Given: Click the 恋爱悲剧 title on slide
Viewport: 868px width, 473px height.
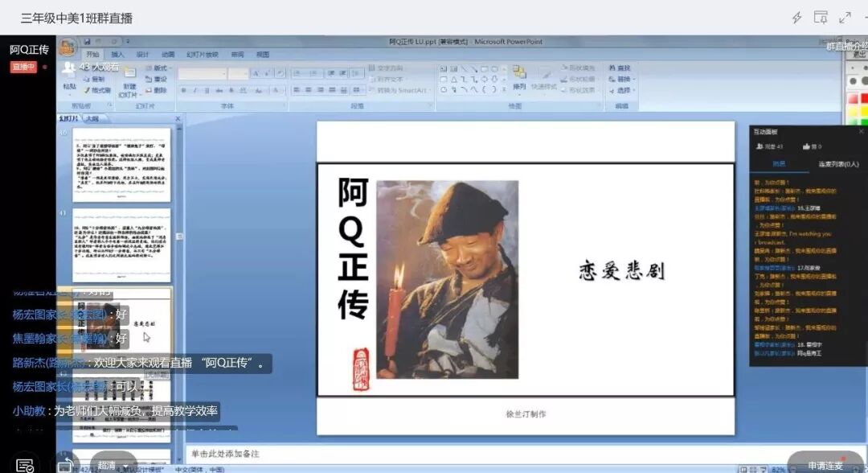Looking at the screenshot, I should coord(621,271).
